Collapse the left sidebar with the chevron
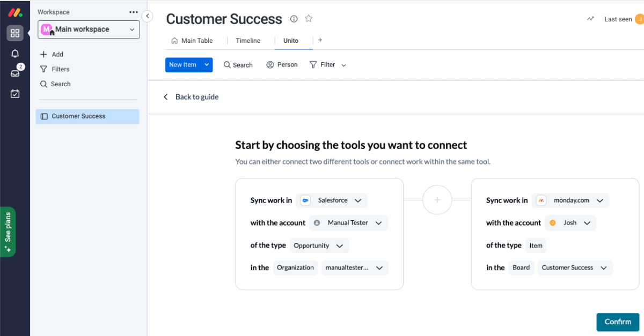 [148, 16]
